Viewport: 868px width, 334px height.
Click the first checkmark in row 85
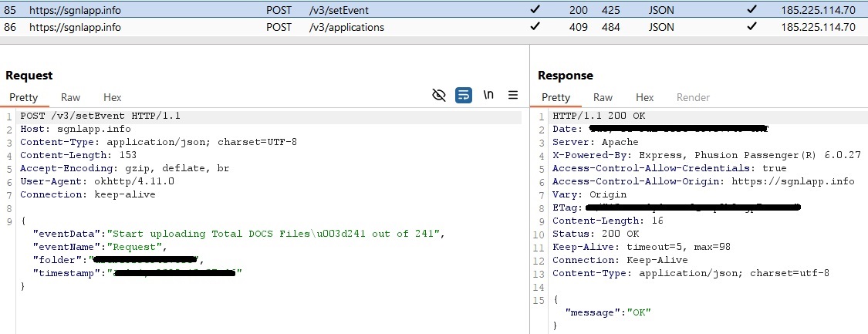535,11
